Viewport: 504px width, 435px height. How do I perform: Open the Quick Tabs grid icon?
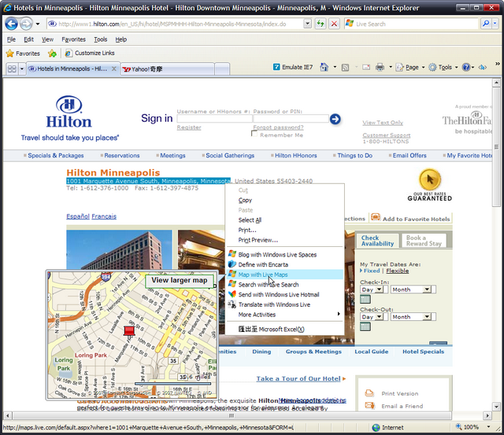tap(12, 68)
